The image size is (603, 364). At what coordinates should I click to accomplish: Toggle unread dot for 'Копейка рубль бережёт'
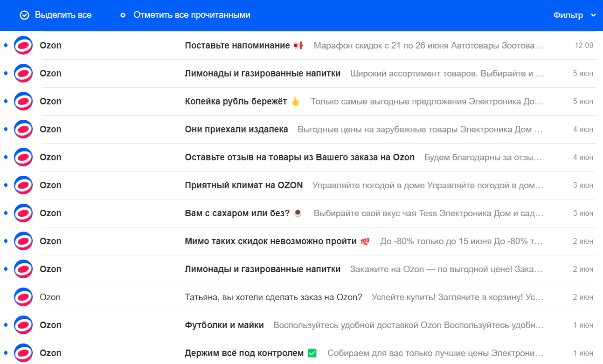click(x=6, y=101)
